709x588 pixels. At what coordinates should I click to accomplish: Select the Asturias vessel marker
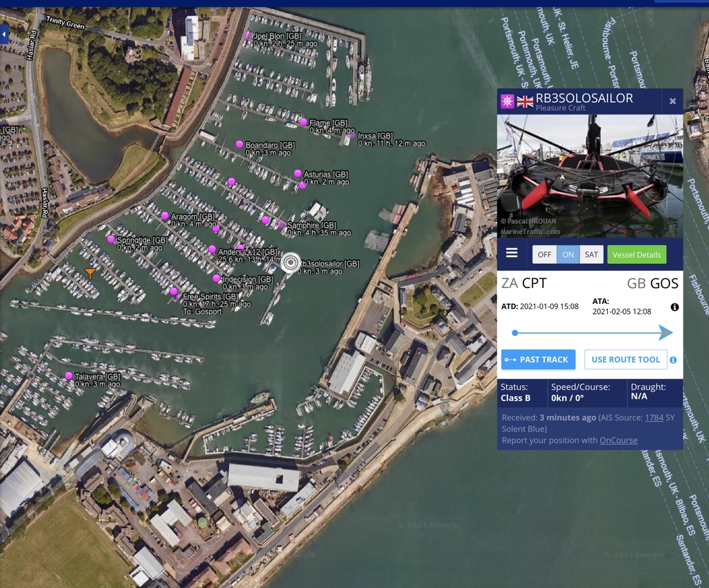click(x=298, y=173)
